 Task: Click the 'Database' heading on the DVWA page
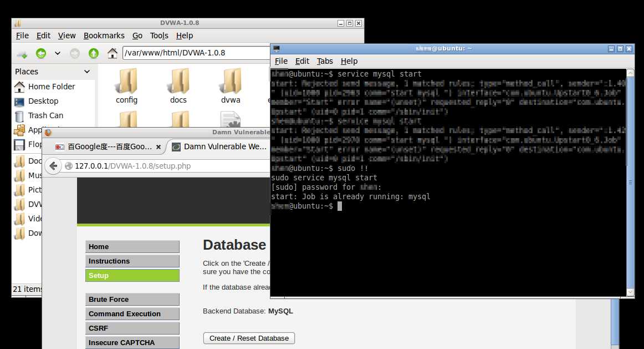click(x=234, y=245)
